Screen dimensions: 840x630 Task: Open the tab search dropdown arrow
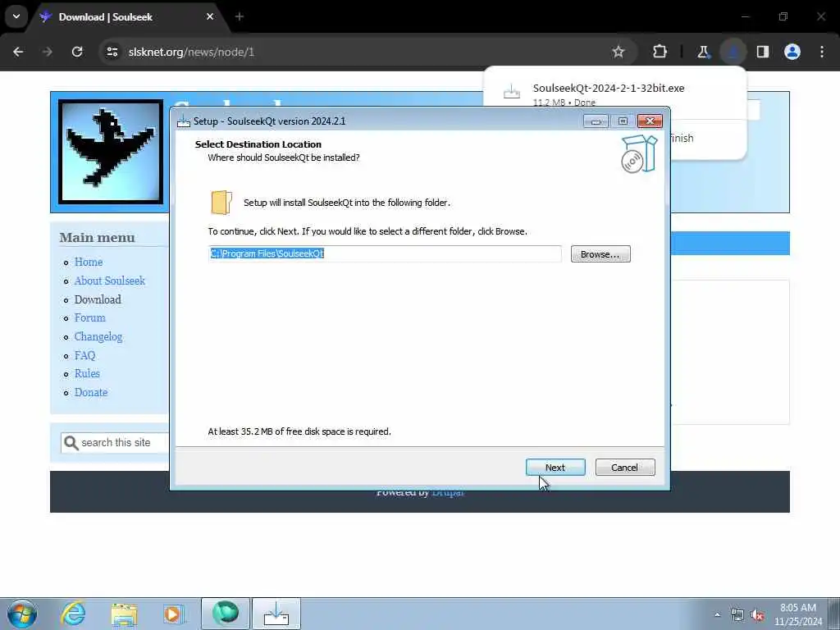16,16
